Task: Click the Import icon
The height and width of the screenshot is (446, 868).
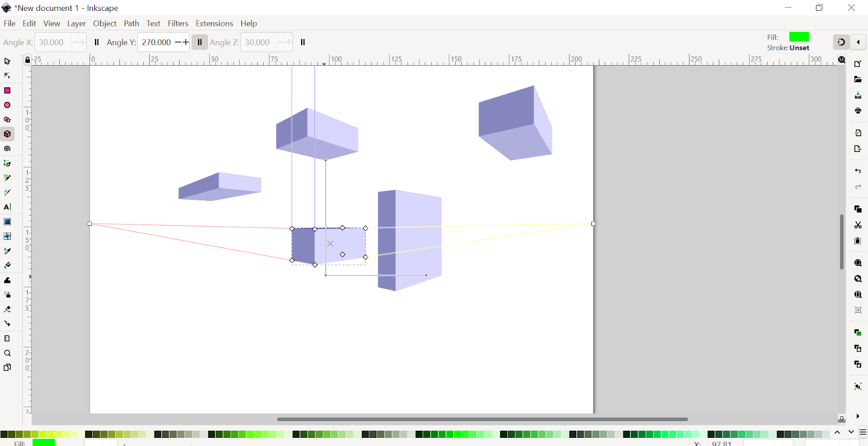Action: point(858,133)
